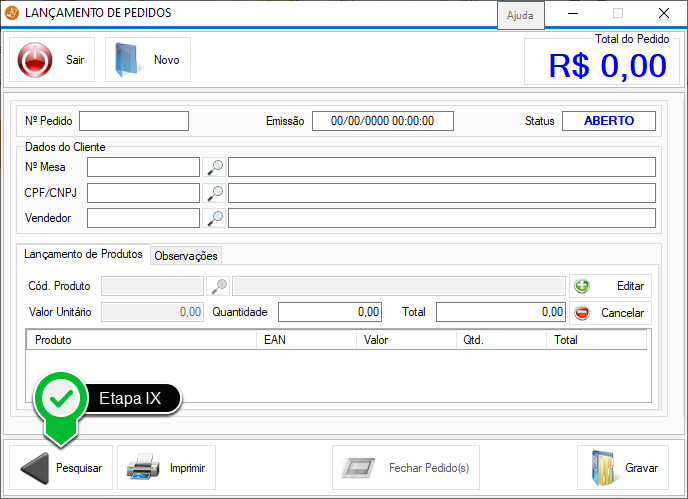The height and width of the screenshot is (499, 688).
Task: Click the magnifier beside the Cód. Produto field
Action: tap(219, 286)
